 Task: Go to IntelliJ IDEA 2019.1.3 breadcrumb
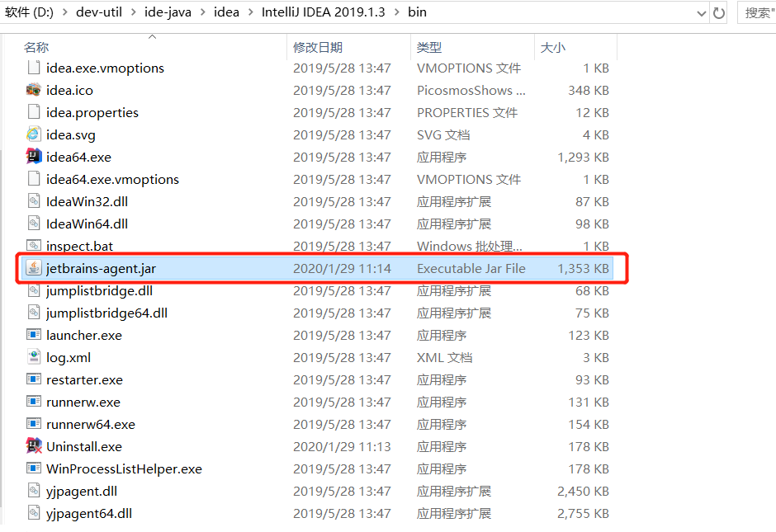323,12
